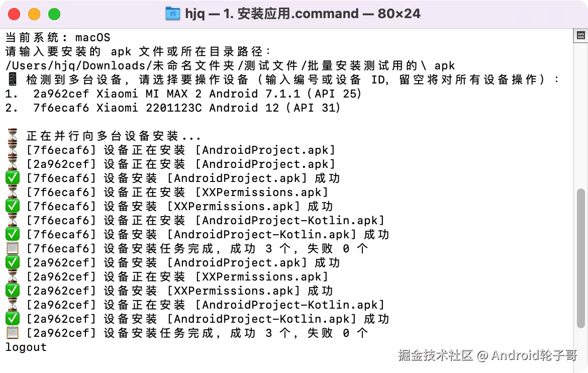Click green checkmark for 7f6ecaf6 XXPermissions.apk success
Screen dimensions: 588x373
[x=13, y=206]
